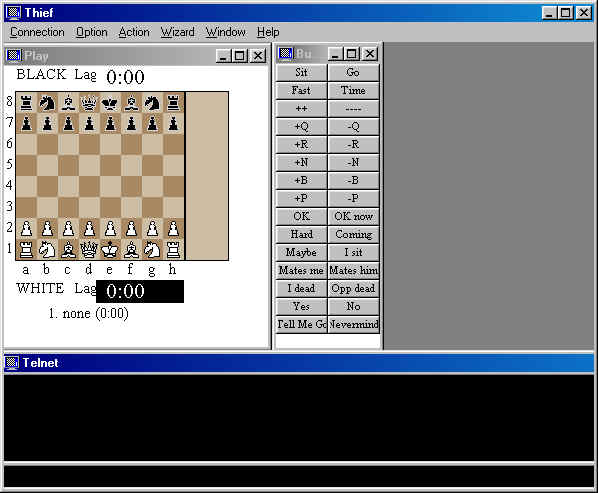The width and height of the screenshot is (598, 493).
Task: Select the white bishop on c1
Action: tap(69, 250)
